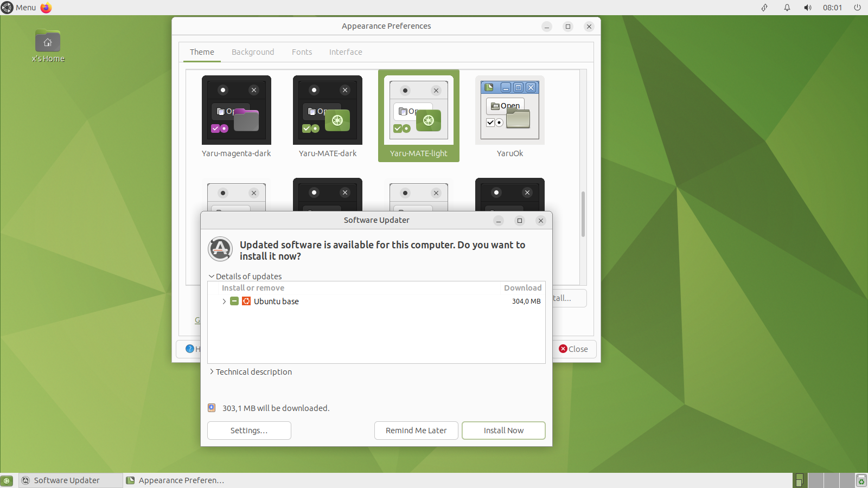Open the volume control in the panel
This screenshot has height=488, width=868.
(x=807, y=8)
